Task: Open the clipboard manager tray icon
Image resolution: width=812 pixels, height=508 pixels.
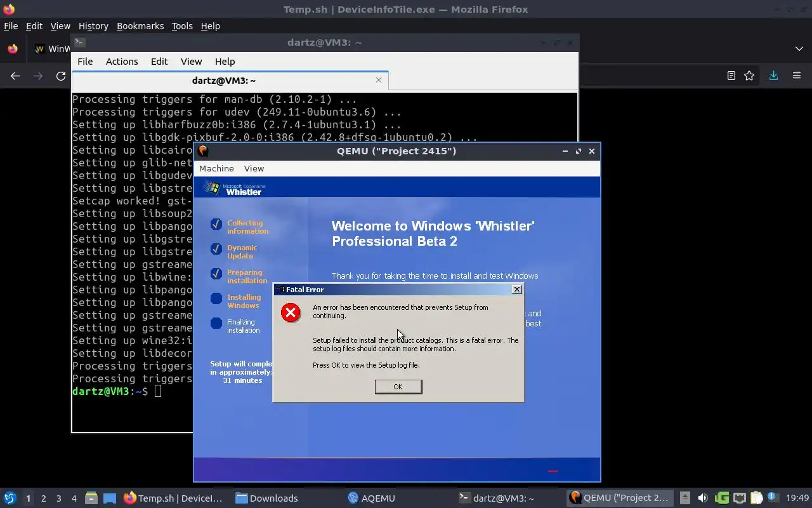Action: pyautogui.click(x=756, y=498)
